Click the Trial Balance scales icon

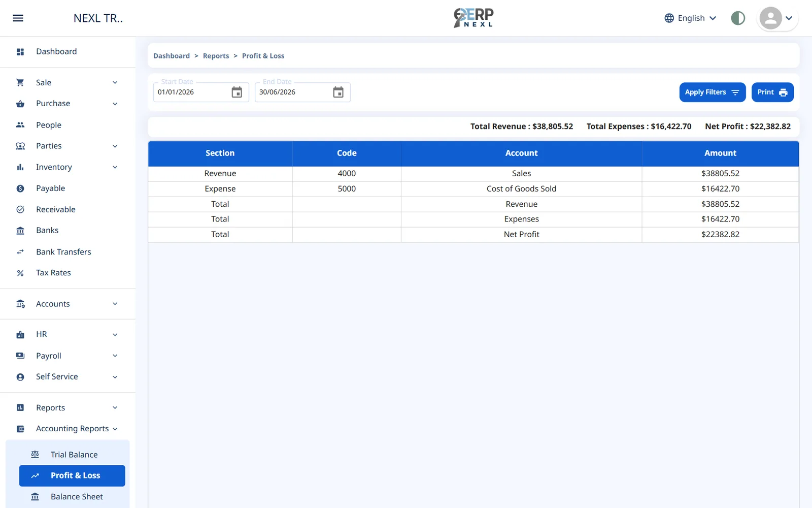click(x=35, y=454)
